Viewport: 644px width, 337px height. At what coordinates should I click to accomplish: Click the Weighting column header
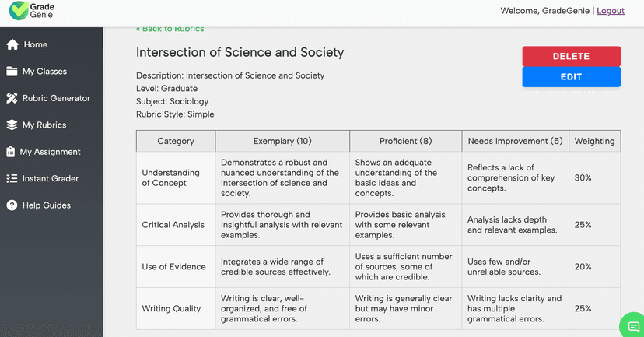coord(594,141)
